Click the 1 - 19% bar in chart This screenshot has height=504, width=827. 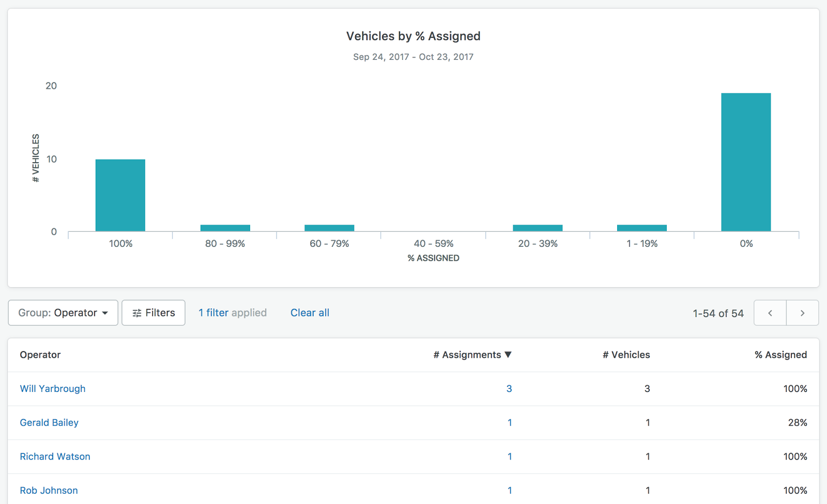tap(642, 228)
